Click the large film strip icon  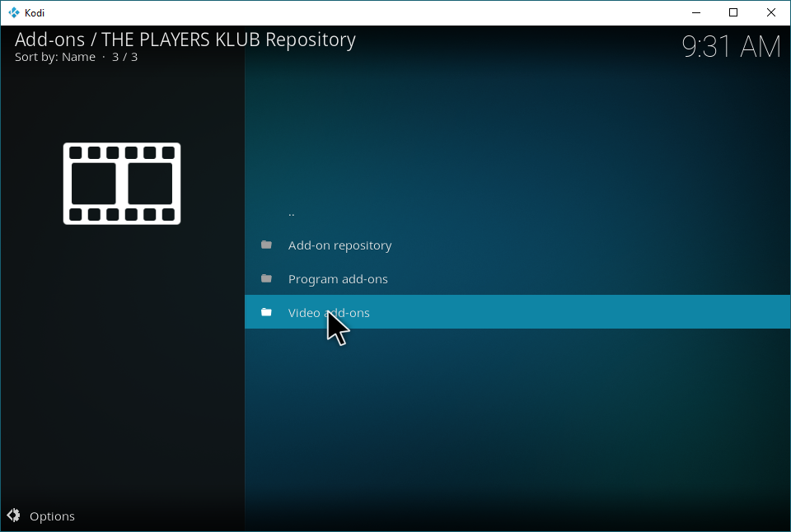coord(122,184)
